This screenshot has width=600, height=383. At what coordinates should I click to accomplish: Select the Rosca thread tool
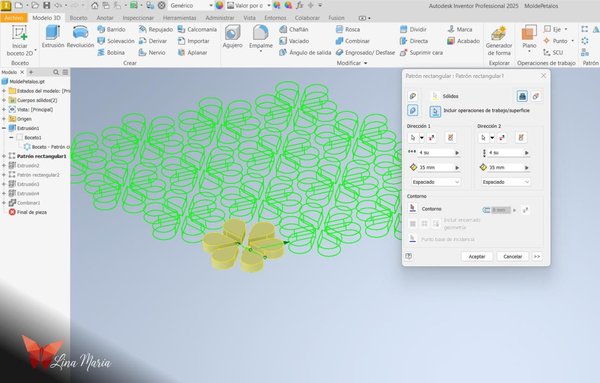tap(348, 29)
